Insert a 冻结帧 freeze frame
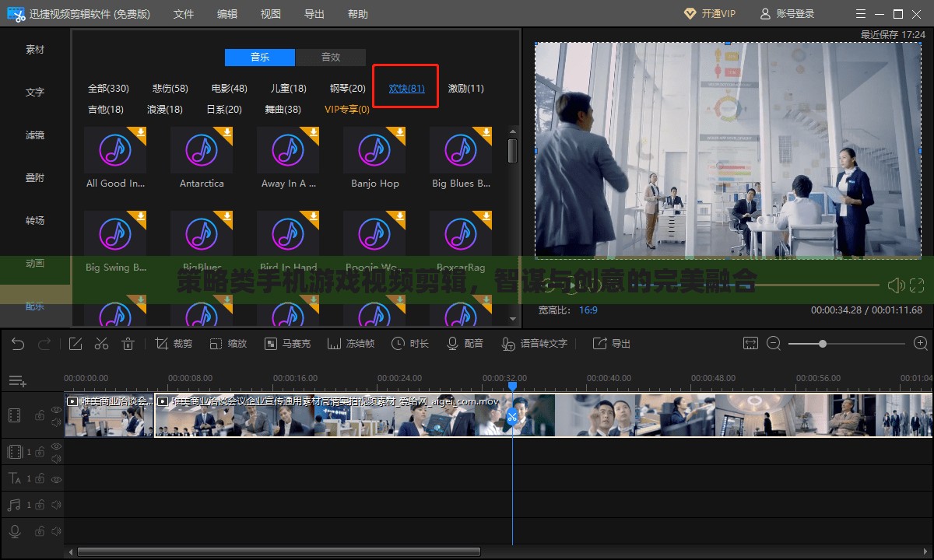 [351, 344]
